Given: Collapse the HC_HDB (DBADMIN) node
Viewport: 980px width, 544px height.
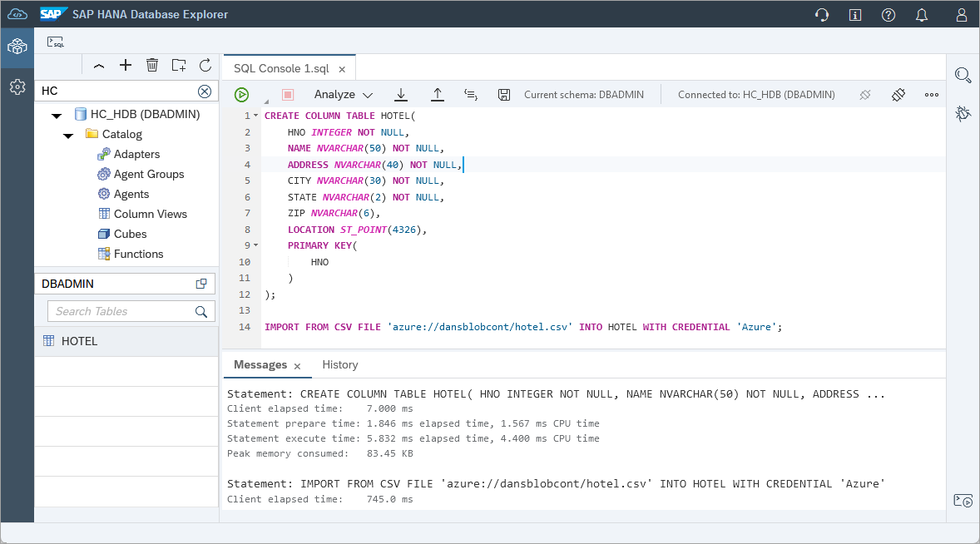Looking at the screenshot, I should pos(57,116).
